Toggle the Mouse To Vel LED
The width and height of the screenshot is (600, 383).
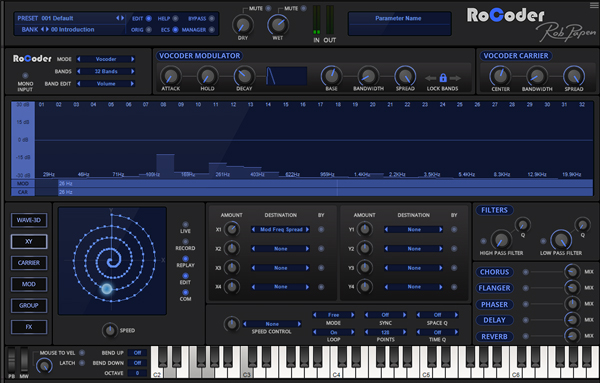(x=82, y=353)
